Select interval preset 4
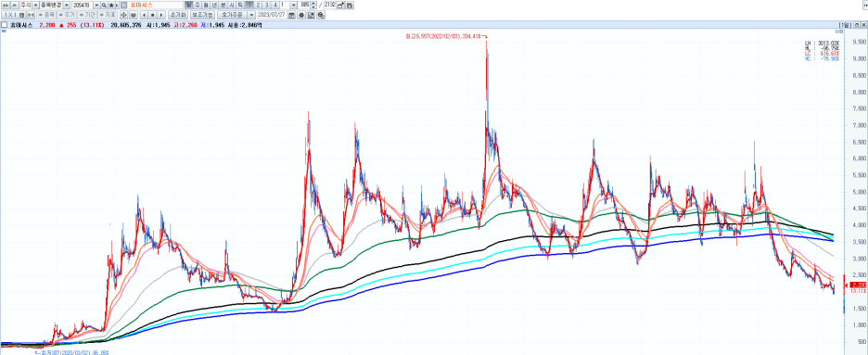Viewport: 868px width, 355px height. click(x=275, y=5)
